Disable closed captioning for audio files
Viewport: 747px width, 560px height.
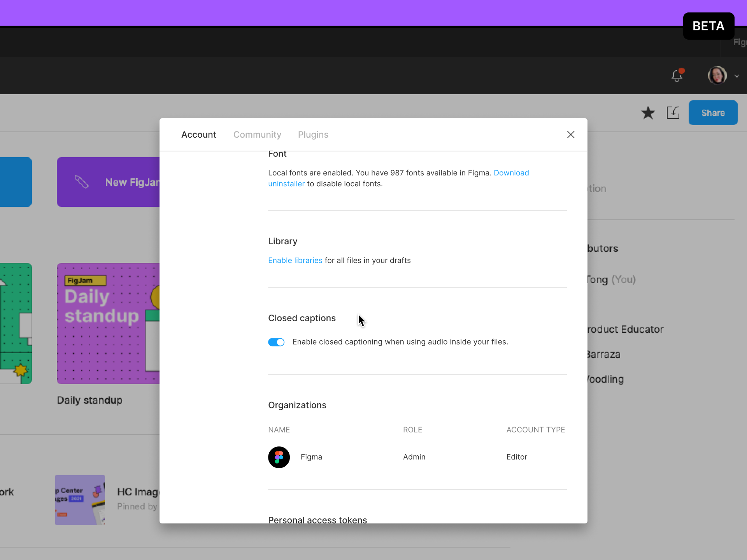(276, 342)
